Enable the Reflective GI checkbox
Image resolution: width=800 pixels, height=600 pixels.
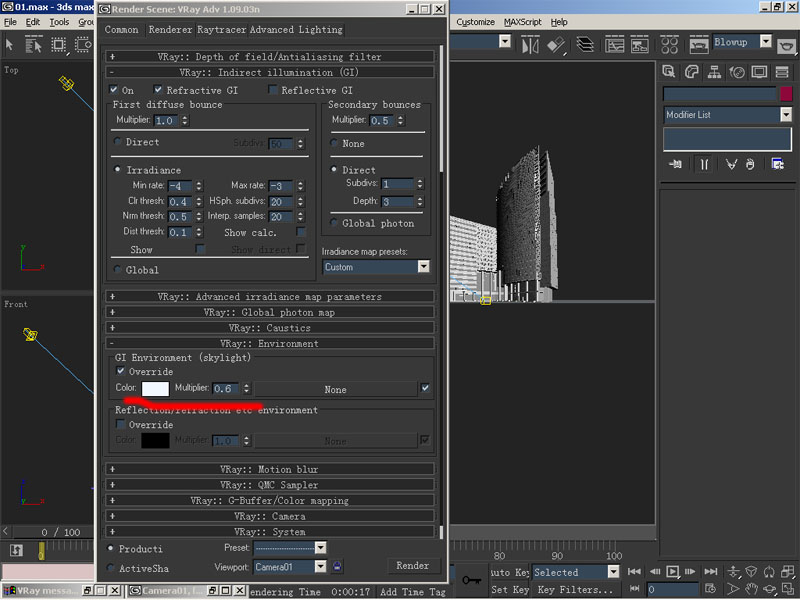coord(274,90)
